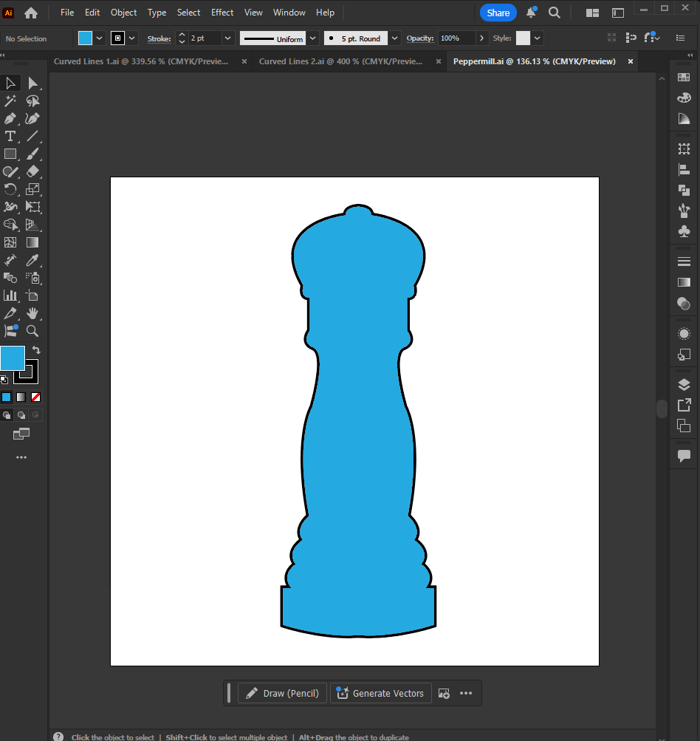This screenshot has width=700, height=741.
Task: Expand the Opacity options arrow
Action: tap(481, 38)
